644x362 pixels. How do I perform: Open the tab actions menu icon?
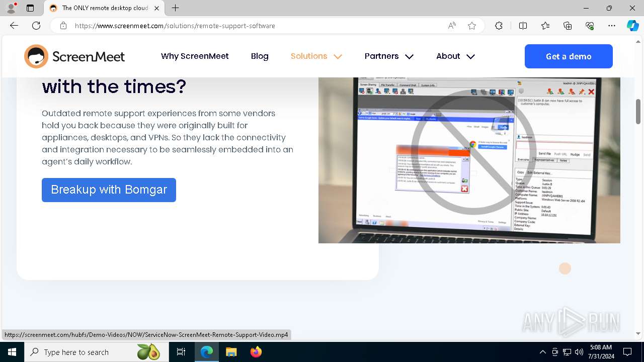coord(30,8)
